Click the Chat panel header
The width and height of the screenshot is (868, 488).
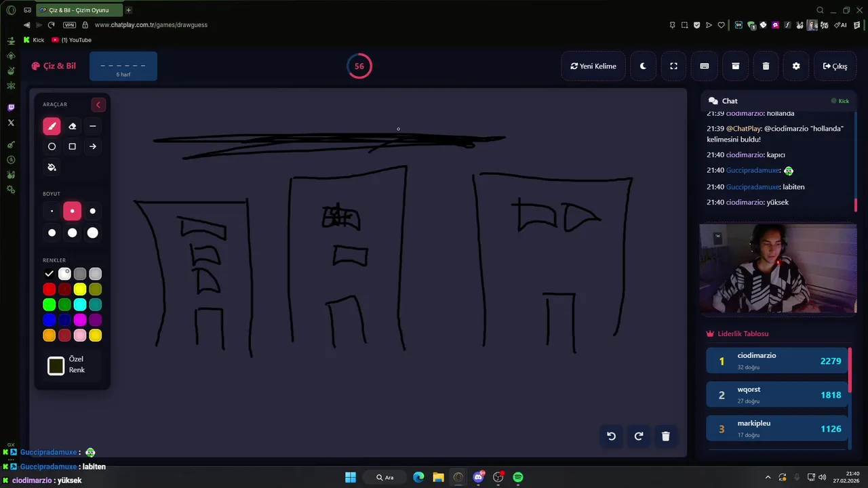778,100
